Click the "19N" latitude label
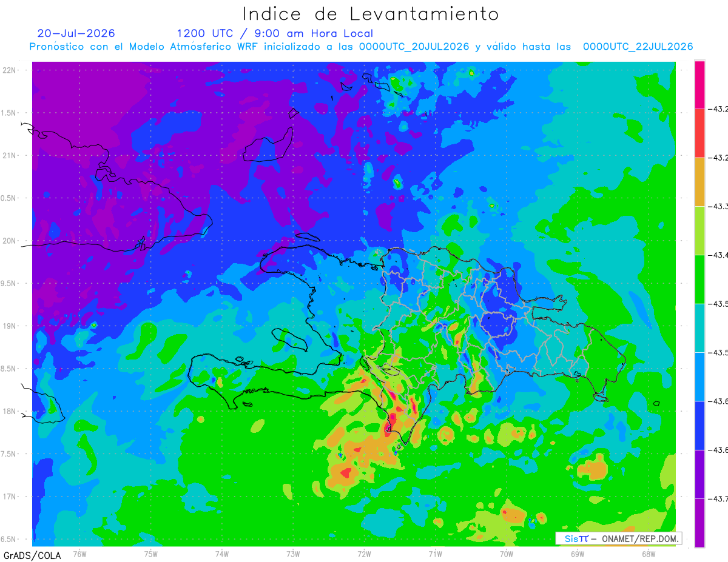Viewport: 728px width, 562px height. coord(10,326)
